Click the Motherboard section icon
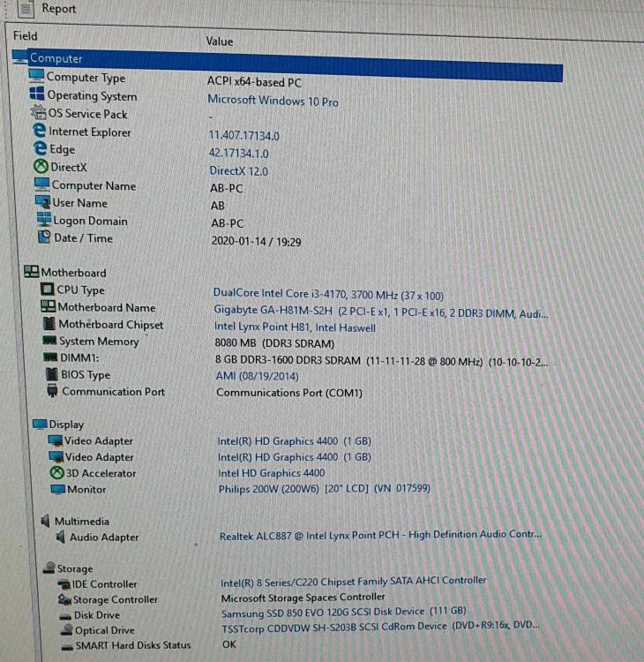Screen dimensions: 644x662 [x=31, y=272]
